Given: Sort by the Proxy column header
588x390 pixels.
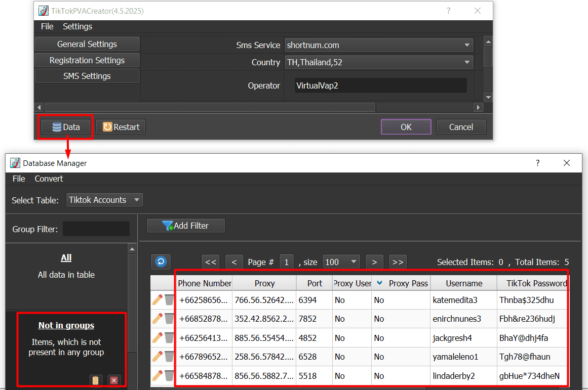Looking at the screenshot, I should (x=264, y=283).
